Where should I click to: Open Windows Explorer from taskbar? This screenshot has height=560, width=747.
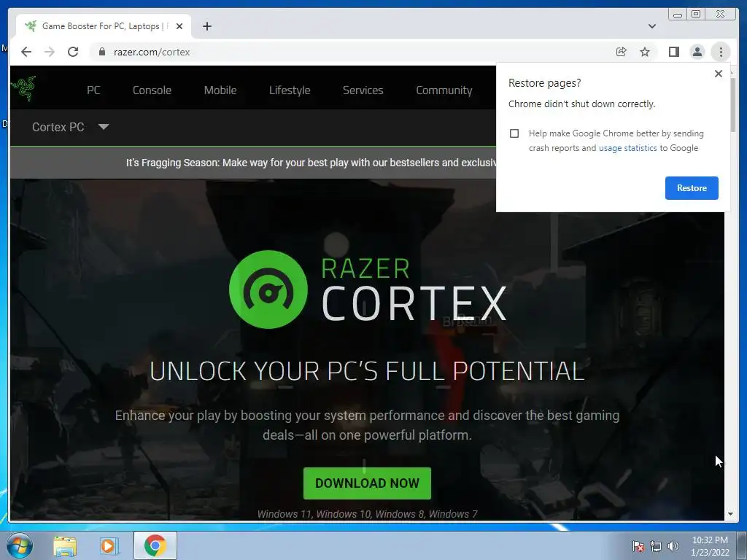point(65,546)
